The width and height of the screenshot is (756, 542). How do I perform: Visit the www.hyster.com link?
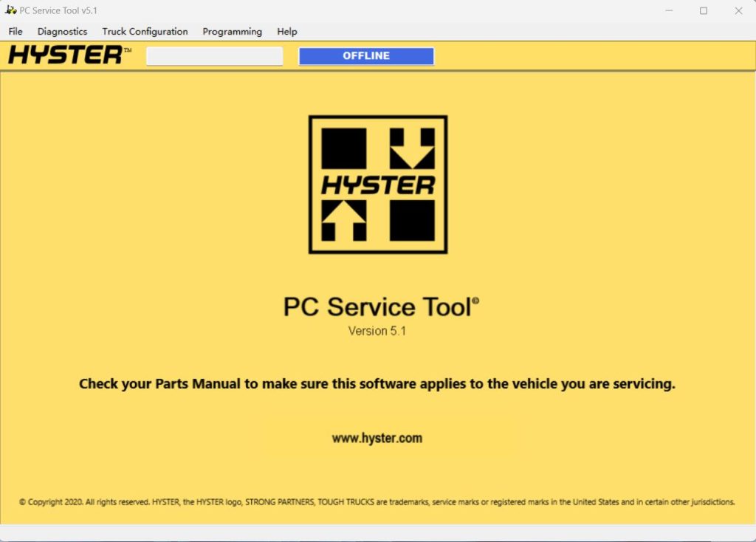coord(377,437)
